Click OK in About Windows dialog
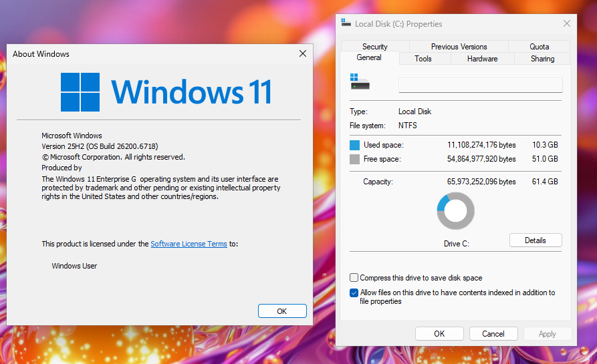Screen dimensions: 597x364 [x=281, y=311]
